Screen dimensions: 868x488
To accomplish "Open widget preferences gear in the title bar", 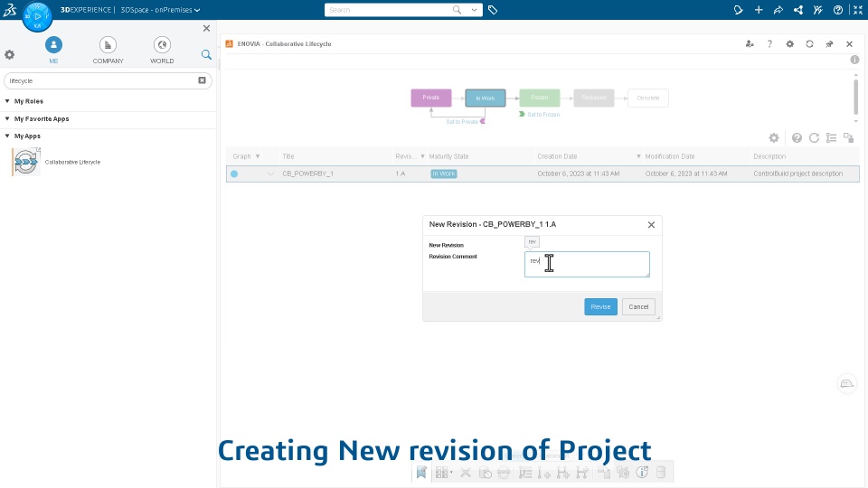I will click(790, 43).
